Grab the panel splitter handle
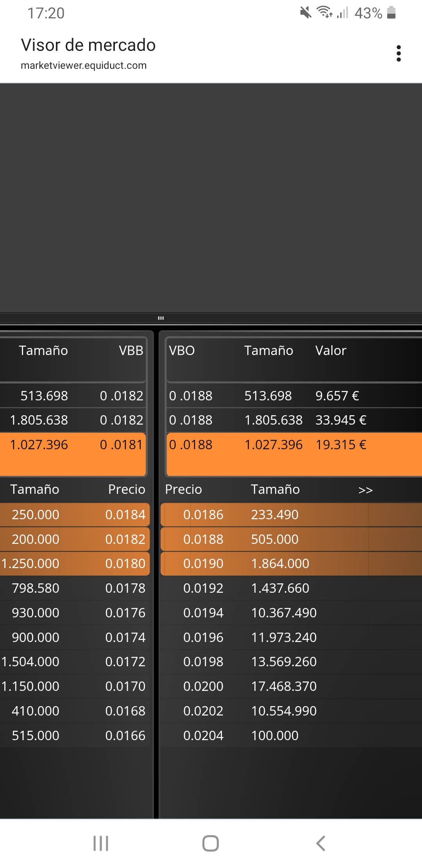The width and height of the screenshot is (422, 868). point(161,318)
